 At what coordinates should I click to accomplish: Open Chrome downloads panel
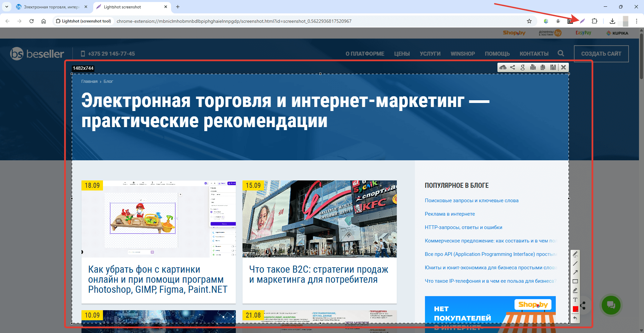tap(612, 21)
